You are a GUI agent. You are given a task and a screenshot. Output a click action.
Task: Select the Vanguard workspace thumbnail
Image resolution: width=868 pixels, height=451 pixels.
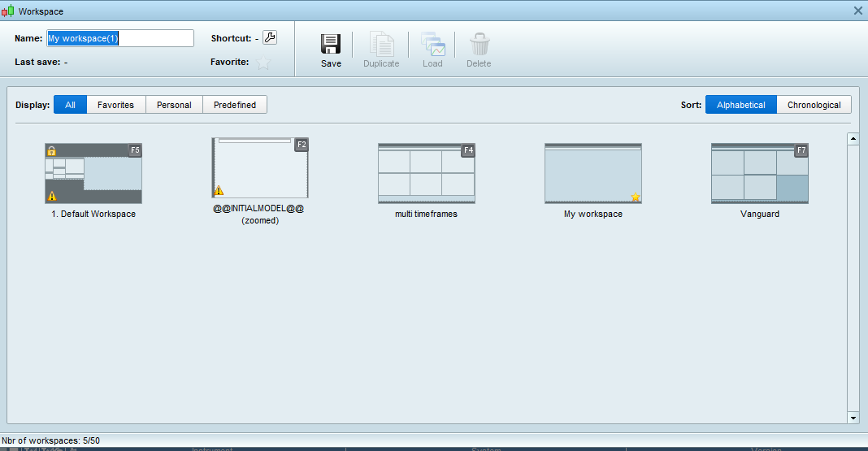tap(759, 173)
